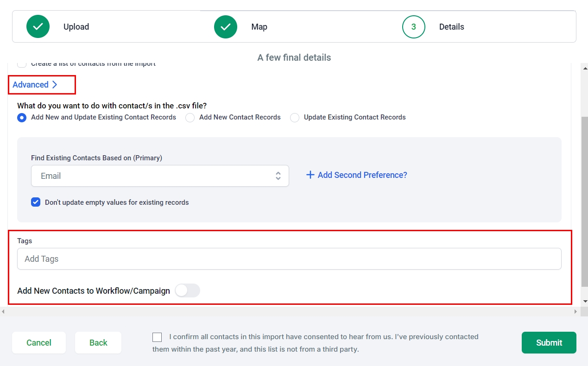Viewport: 588px width, 366px height.
Task: Check the contact consent confirmation checkbox
Action: pos(157,337)
